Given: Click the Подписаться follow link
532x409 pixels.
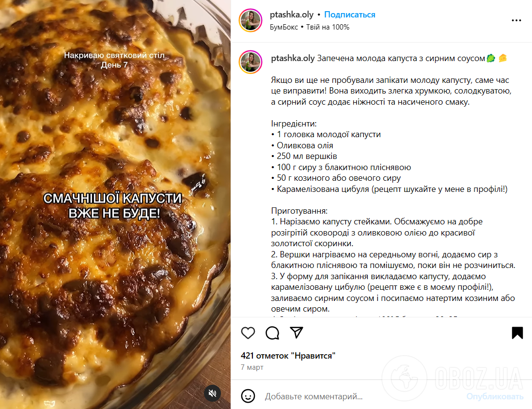Looking at the screenshot, I should tap(350, 15).
